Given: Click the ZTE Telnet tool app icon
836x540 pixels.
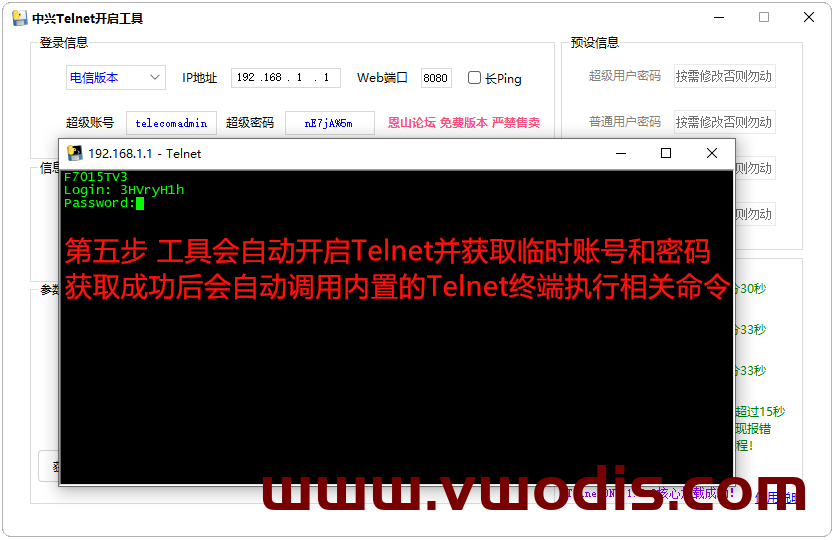Looking at the screenshot, I should pos(20,18).
